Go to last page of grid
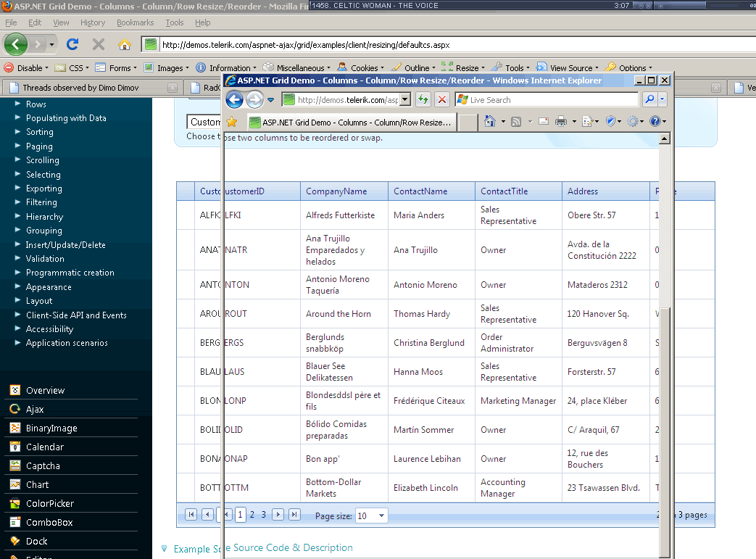Image resolution: width=756 pixels, height=559 pixels. (x=294, y=515)
